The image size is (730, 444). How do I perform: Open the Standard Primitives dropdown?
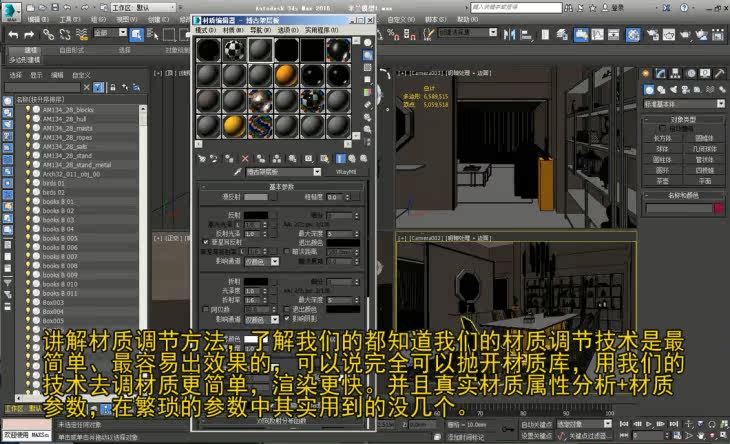tap(721, 104)
